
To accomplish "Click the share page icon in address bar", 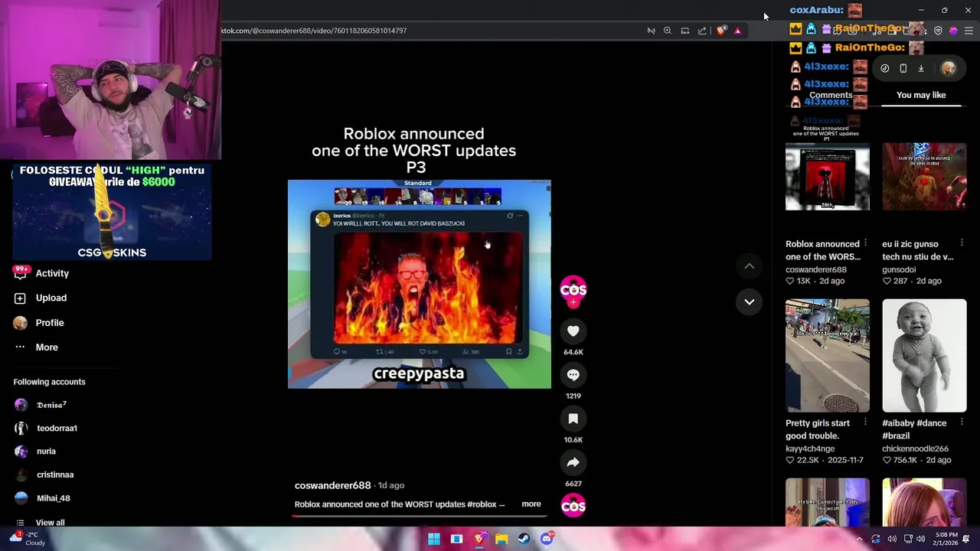I will click(x=702, y=31).
